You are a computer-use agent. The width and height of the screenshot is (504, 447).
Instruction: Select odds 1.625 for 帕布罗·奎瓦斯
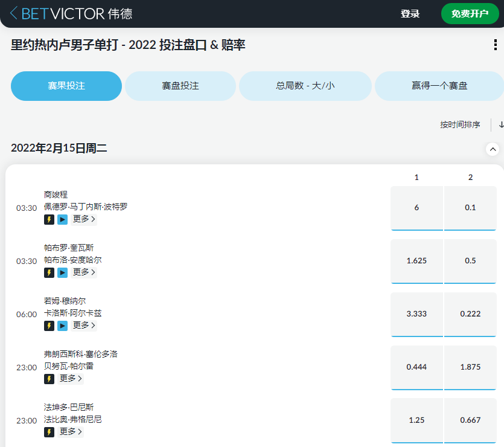(416, 262)
